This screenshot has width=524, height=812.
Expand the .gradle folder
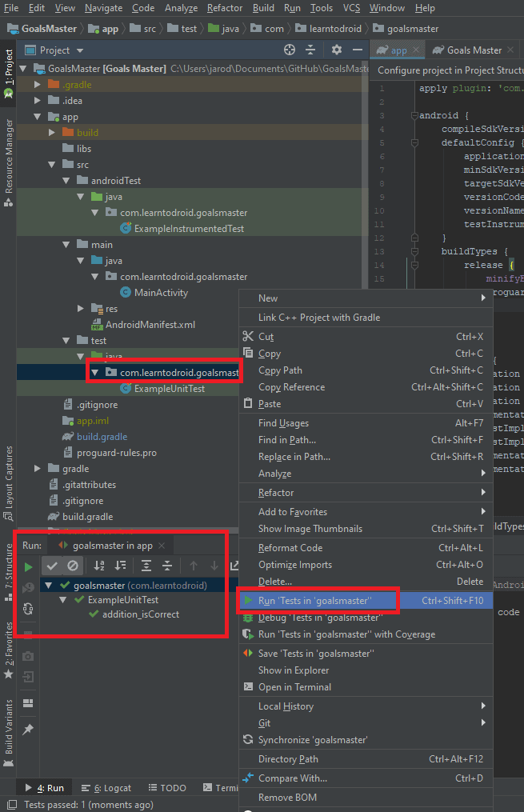[38, 85]
